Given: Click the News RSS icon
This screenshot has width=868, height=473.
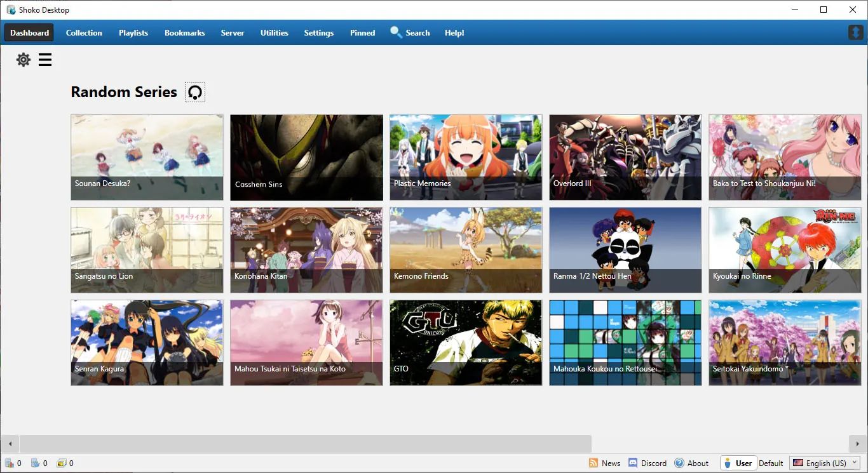Looking at the screenshot, I should coord(593,463).
